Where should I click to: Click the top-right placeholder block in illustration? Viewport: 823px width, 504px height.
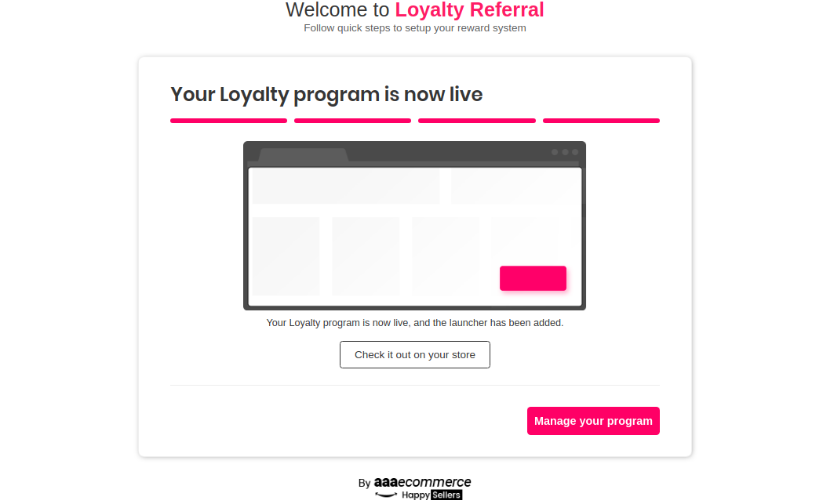click(x=516, y=187)
